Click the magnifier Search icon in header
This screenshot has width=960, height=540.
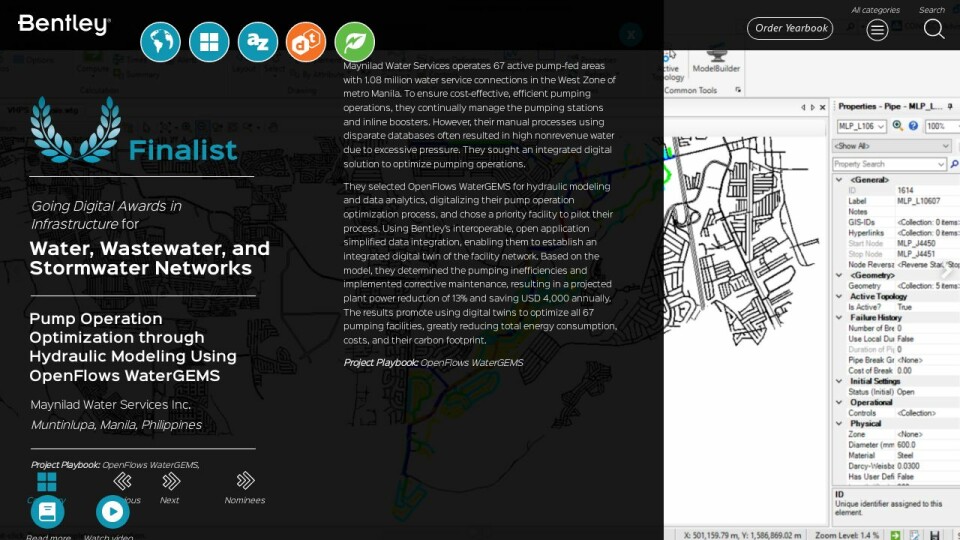coord(934,28)
